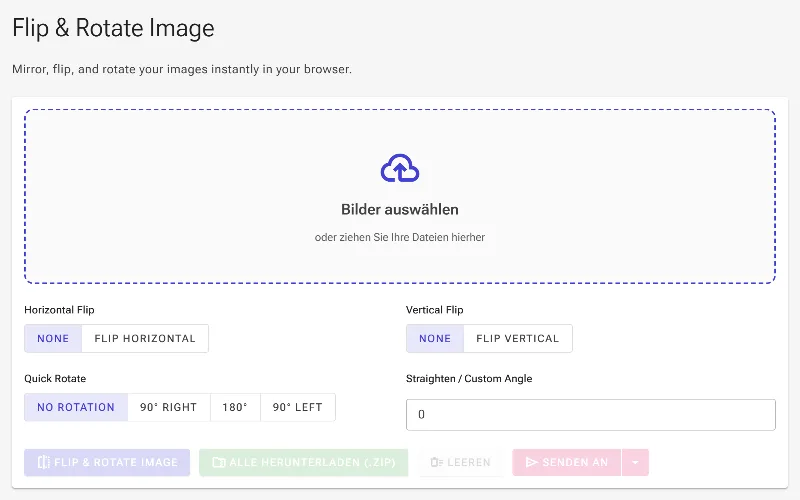Click the FLIP & ROTATE IMAGE button
The height and width of the screenshot is (500, 800).
point(107,462)
